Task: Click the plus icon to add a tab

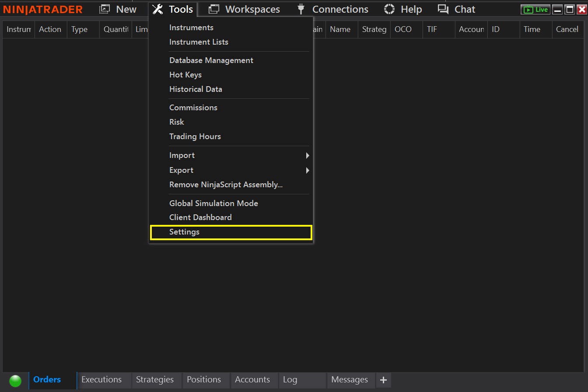Action: pos(384,380)
